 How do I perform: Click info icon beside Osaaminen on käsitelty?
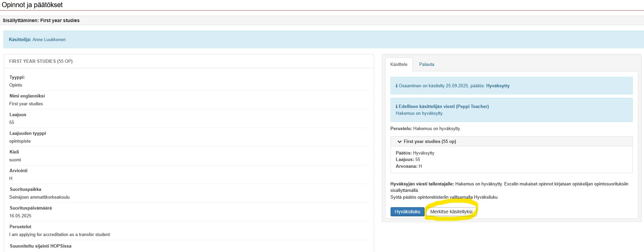coord(396,86)
